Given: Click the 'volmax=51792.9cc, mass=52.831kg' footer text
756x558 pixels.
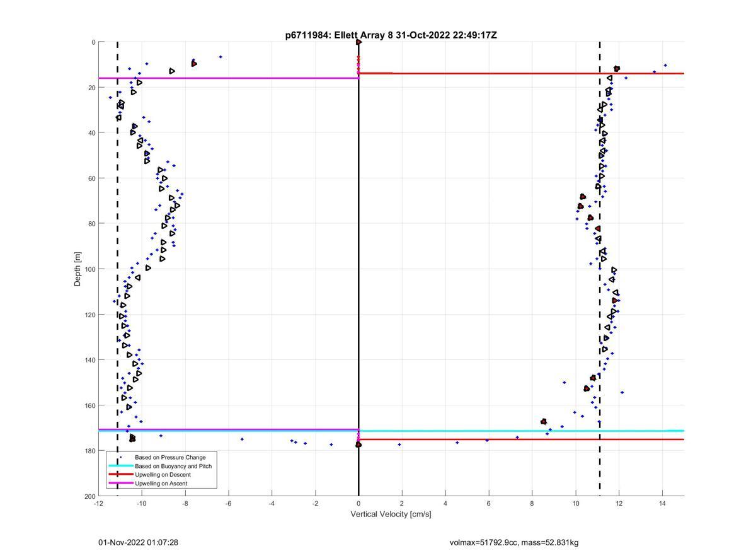Looking at the screenshot, I should pyautogui.click(x=514, y=542).
